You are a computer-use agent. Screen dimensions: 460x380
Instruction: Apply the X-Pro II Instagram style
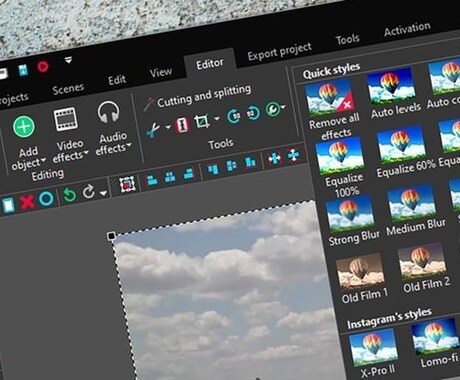pos(375,353)
